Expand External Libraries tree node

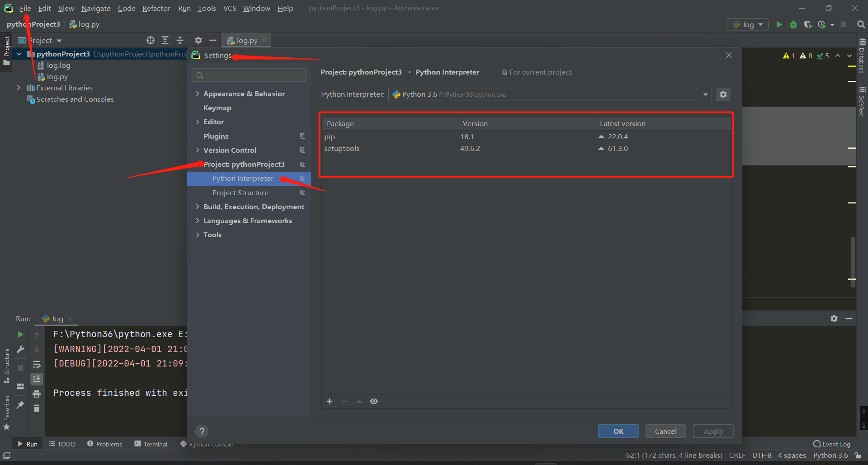(19, 88)
